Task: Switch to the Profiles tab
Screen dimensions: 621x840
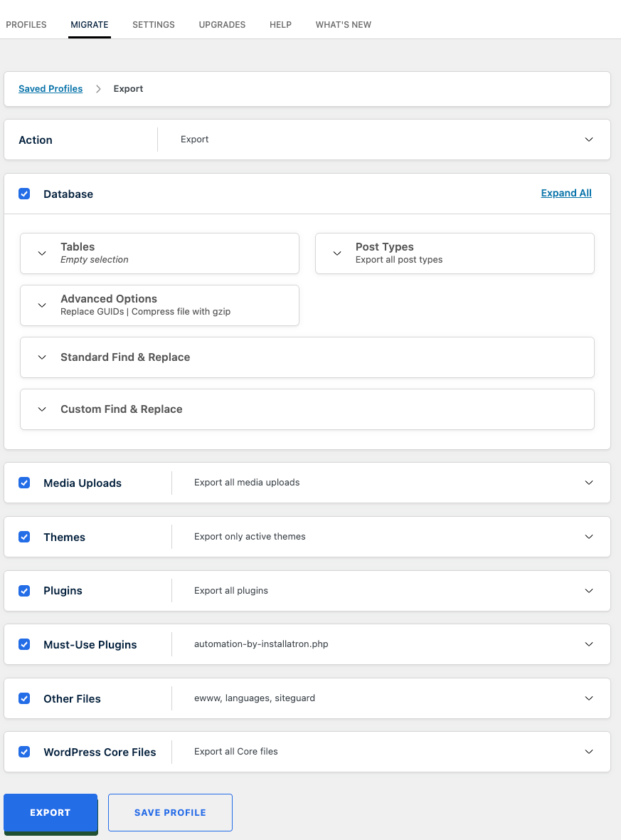Action: click(26, 25)
